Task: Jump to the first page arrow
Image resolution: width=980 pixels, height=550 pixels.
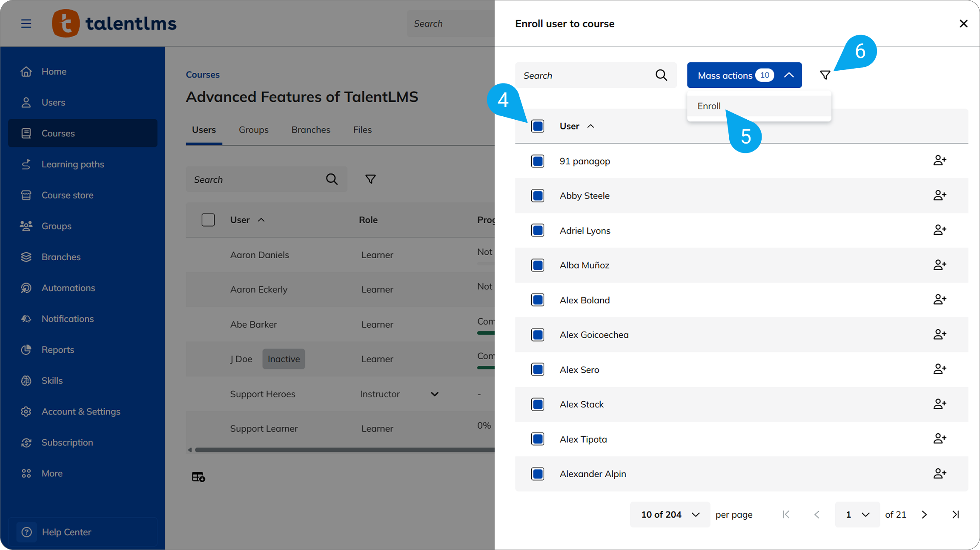Action: [x=786, y=515]
